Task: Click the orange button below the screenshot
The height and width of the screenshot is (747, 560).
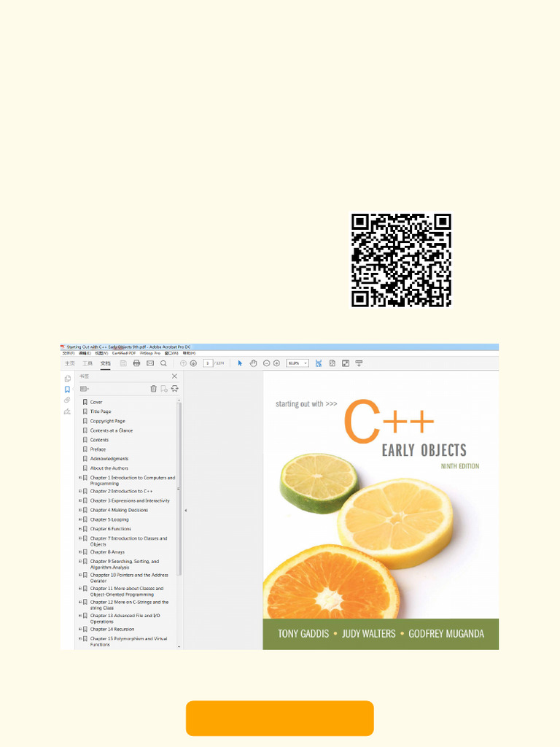Action: (279, 718)
